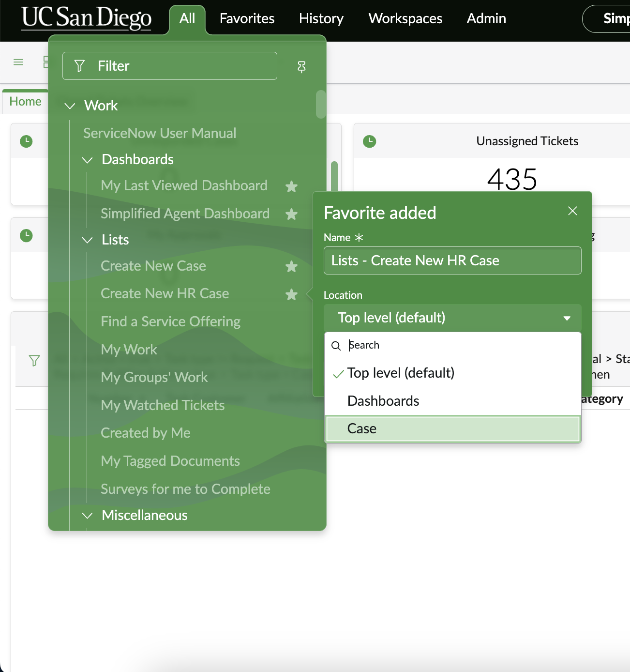Open Simplified Agent Dashboard
630x672 pixels.
click(185, 214)
